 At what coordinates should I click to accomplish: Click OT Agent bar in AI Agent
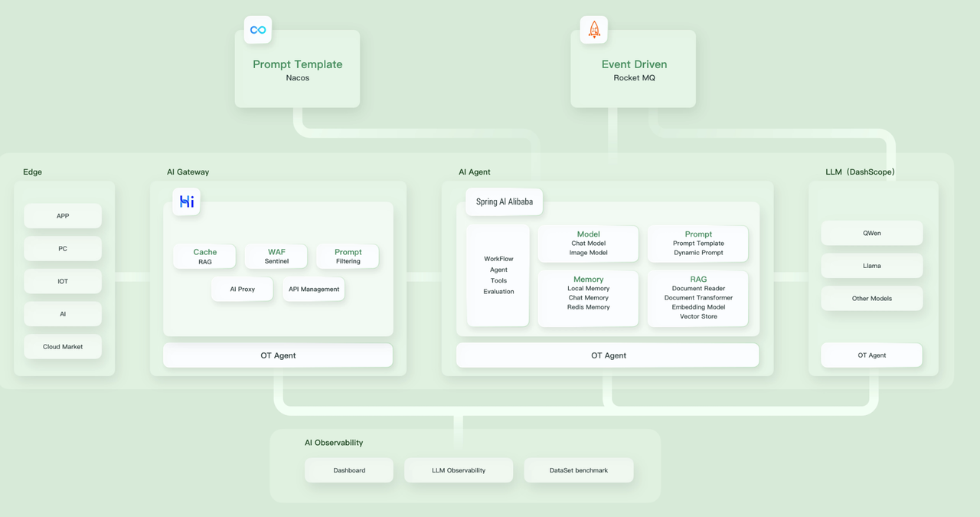(x=608, y=355)
